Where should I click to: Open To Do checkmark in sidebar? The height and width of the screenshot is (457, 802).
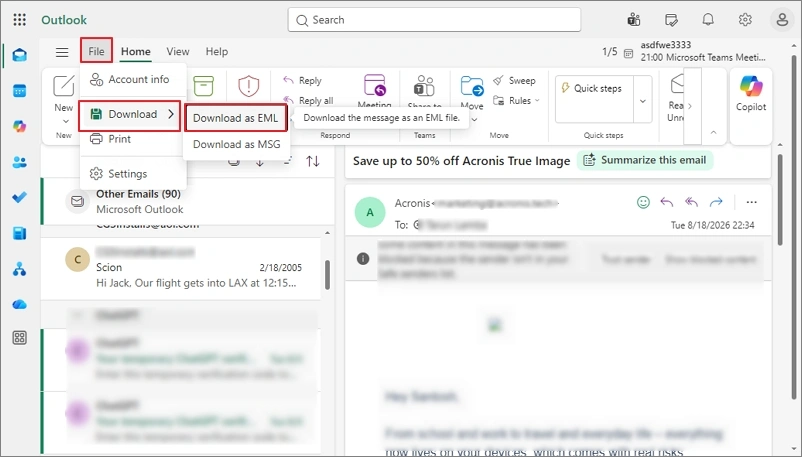click(19, 198)
